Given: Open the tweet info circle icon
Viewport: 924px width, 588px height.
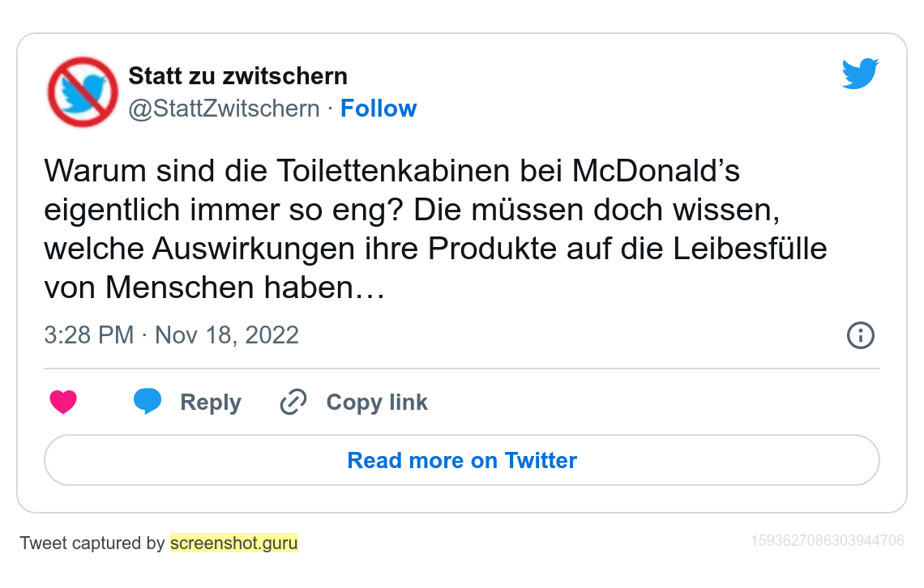Looking at the screenshot, I should point(860,335).
